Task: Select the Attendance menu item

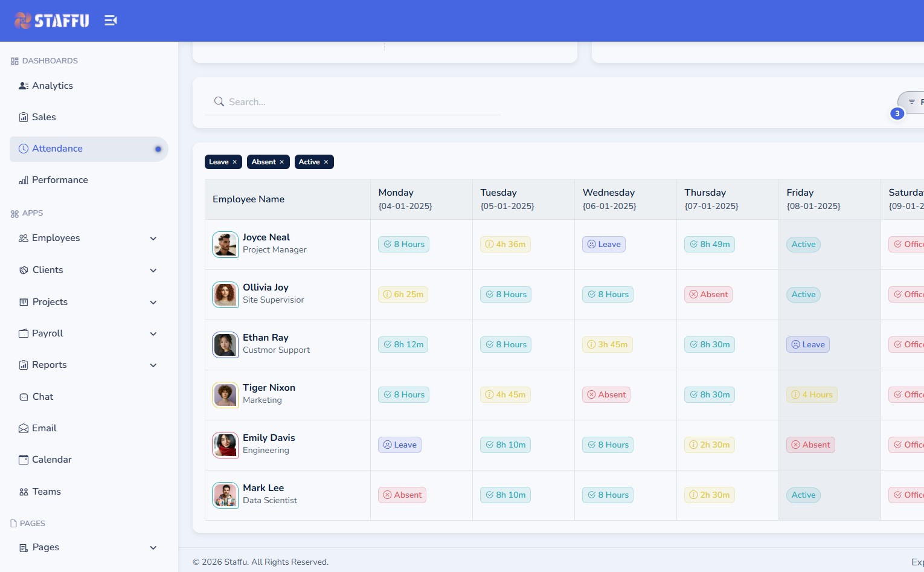Action: click(x=57, y=149)
